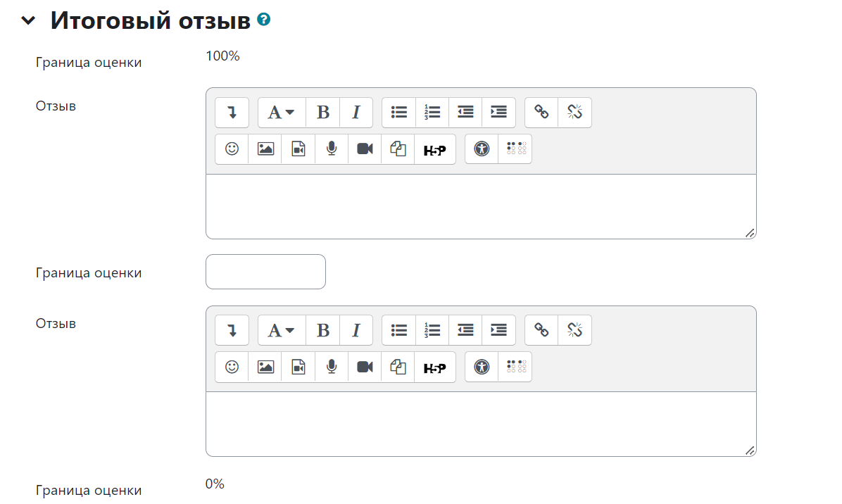Insert image in second Отзыв editor
The image size is (842, 504).
point(265,367)
